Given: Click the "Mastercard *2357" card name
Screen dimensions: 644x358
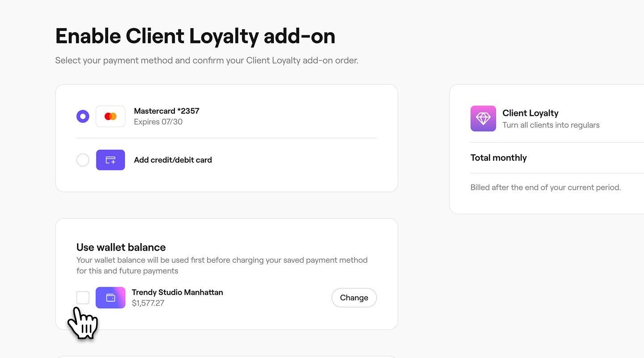Looking at the screenshot, I should point(166,111).
